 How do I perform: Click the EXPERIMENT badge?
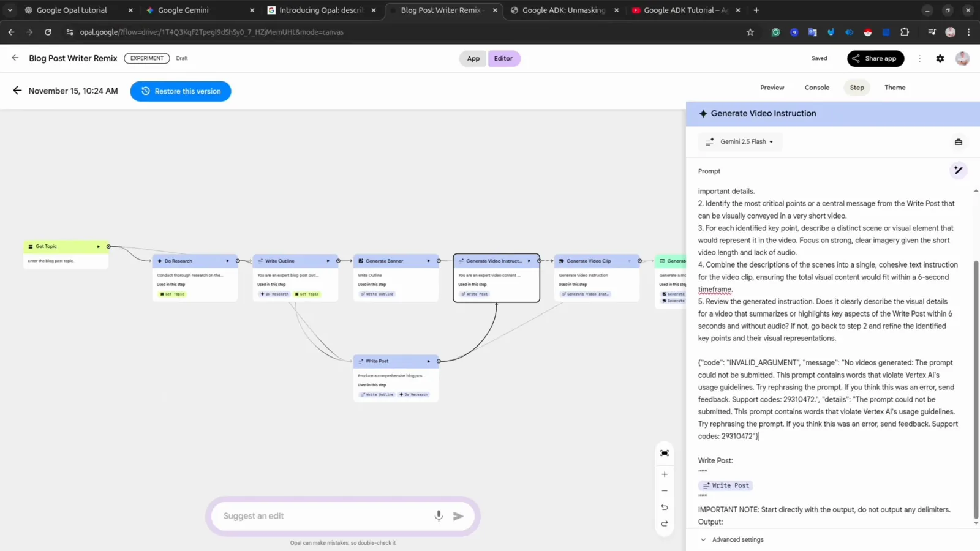tap(147, 59)
